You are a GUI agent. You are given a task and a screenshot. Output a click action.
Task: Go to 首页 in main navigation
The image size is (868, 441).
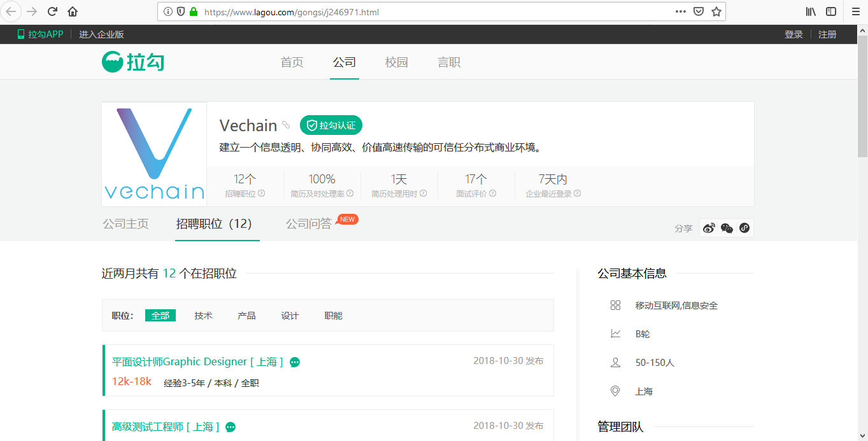click(x=292, y=62)
